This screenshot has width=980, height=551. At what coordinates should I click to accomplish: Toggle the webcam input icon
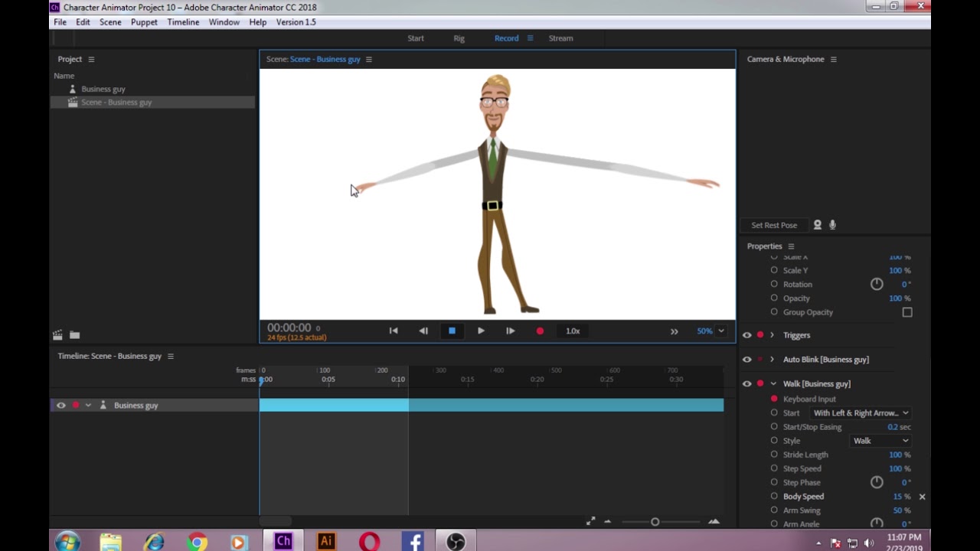click(x=817, y=225)
